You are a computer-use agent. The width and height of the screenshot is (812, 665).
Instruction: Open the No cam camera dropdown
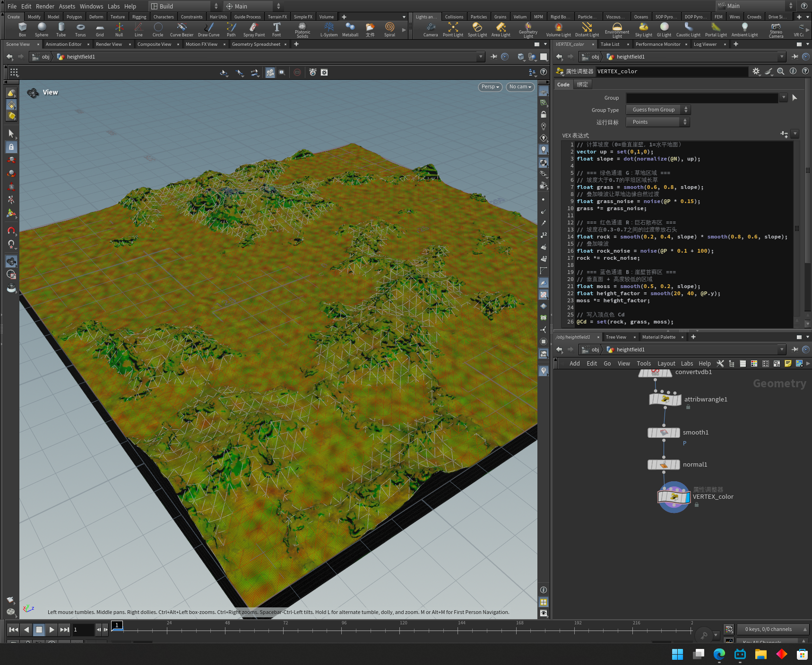[x=520, y=87]
